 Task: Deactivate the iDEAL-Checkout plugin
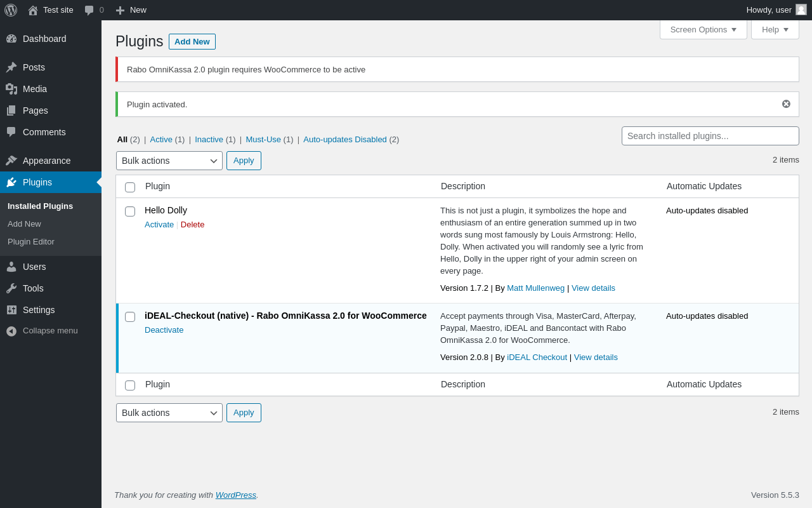click(x=164, y=330)
